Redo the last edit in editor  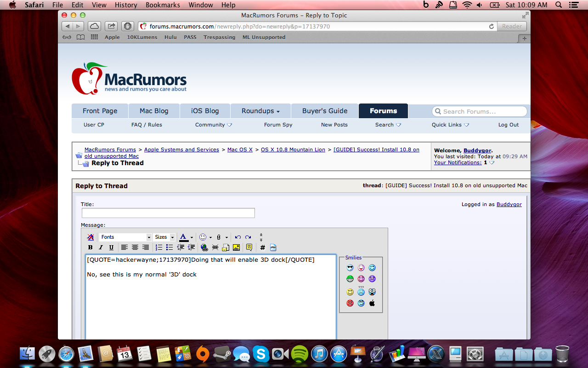pos(248,237)
